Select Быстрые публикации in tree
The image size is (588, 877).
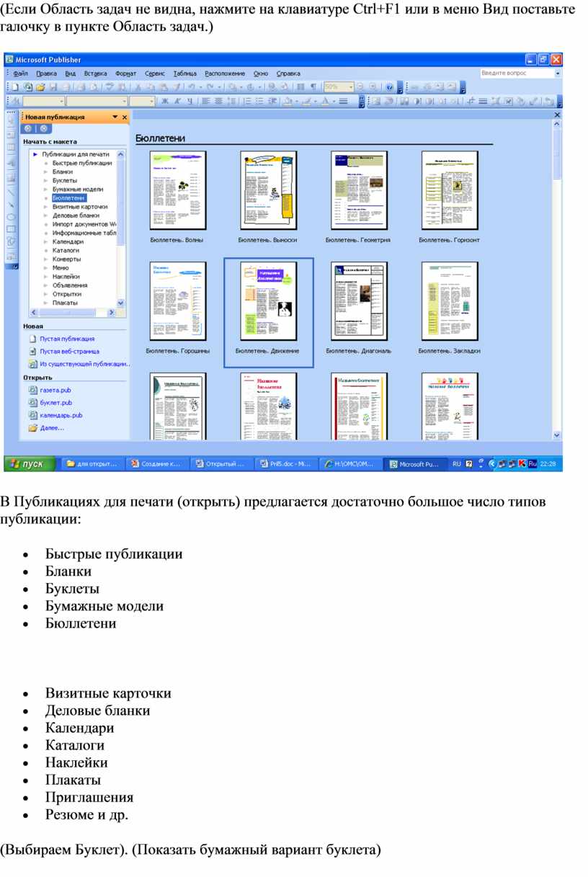click(82, 163)
